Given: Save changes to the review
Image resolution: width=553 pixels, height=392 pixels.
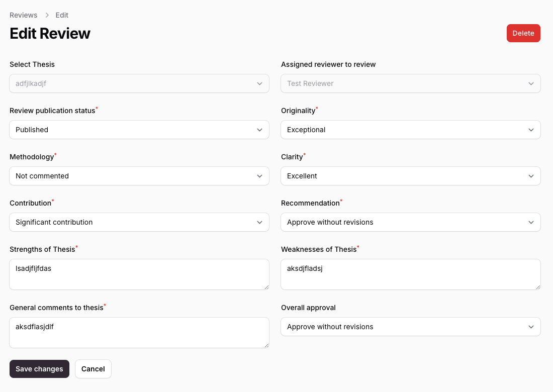Looking at the screenshot, I should click(x=39, y=369).
